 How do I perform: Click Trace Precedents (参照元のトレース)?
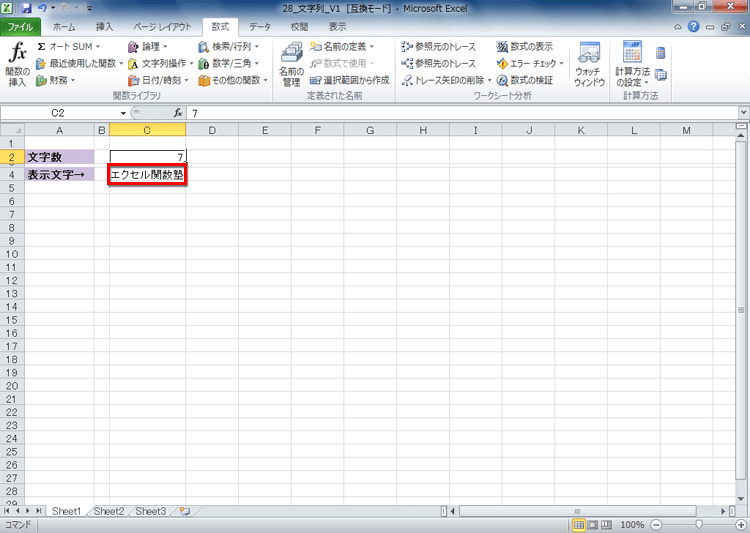439,46
